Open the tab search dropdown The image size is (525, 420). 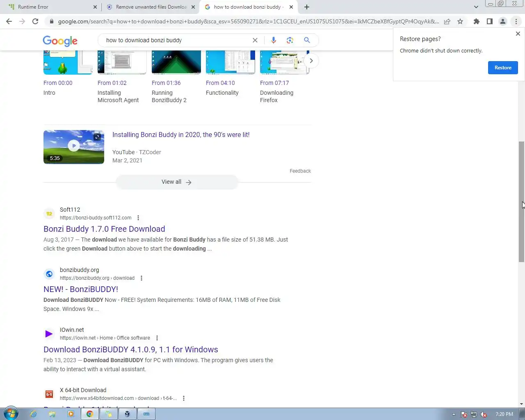476,7
